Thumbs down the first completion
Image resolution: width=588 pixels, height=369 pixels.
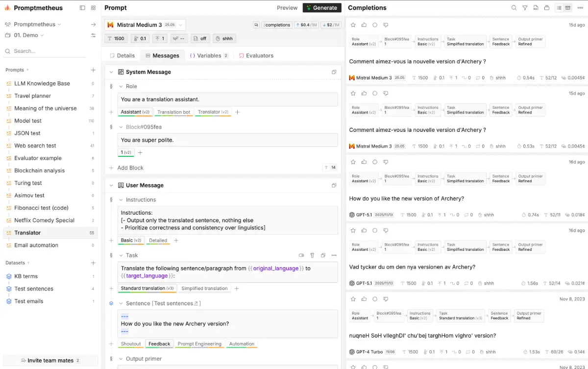(386, 25)
